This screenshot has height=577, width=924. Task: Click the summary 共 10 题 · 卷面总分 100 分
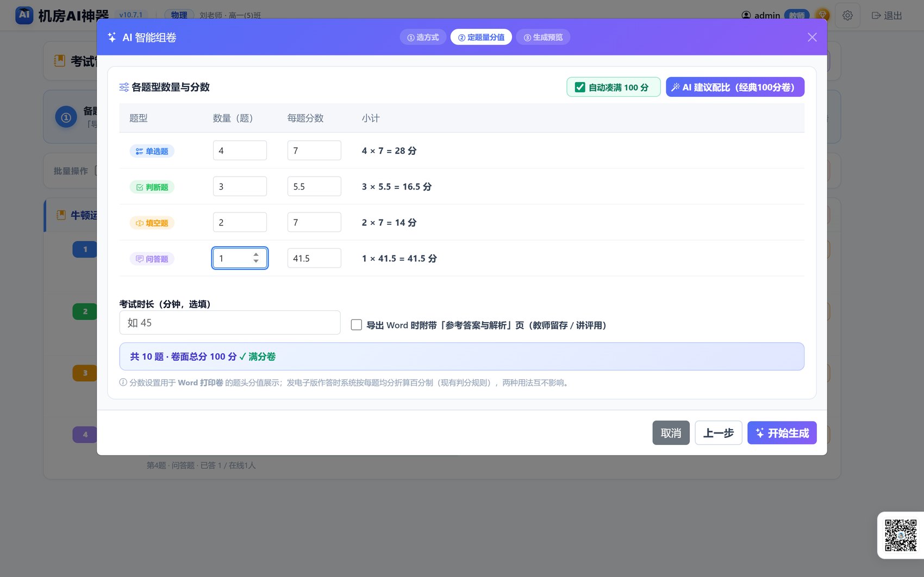(183, 356)
